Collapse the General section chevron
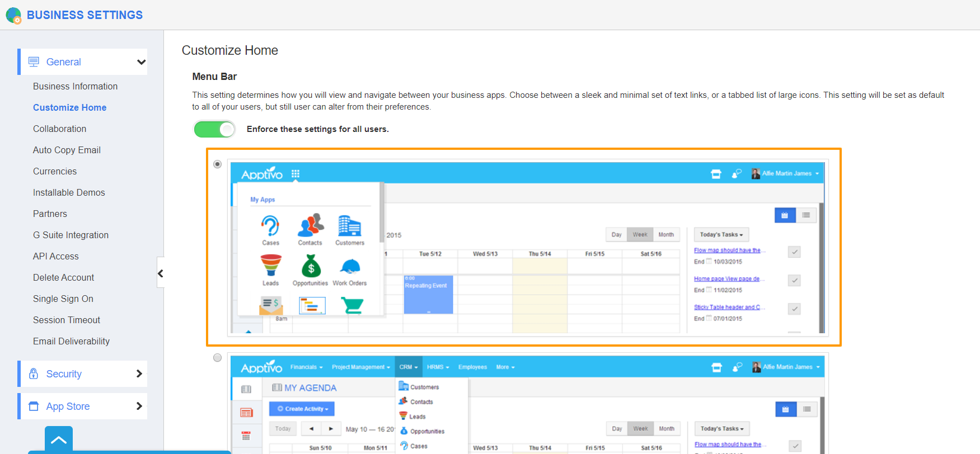Image resolution: width=980 pixels, height=454 pixels. (141, 62)
